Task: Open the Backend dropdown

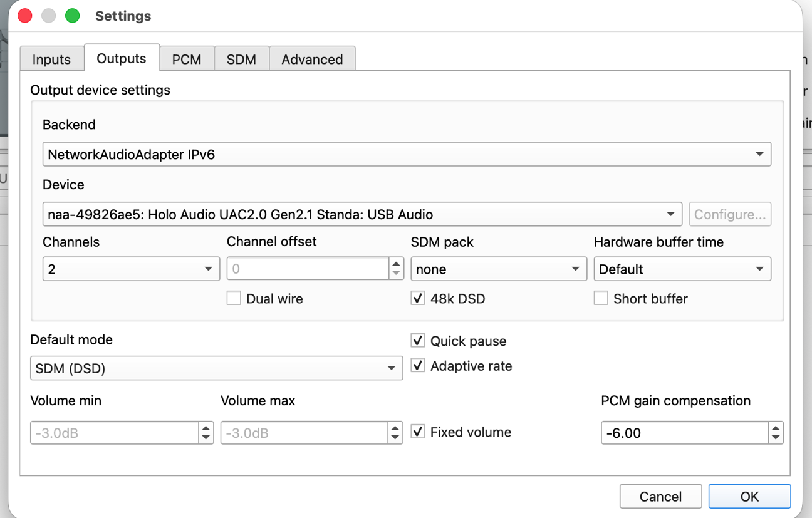Action: point(406,155)
